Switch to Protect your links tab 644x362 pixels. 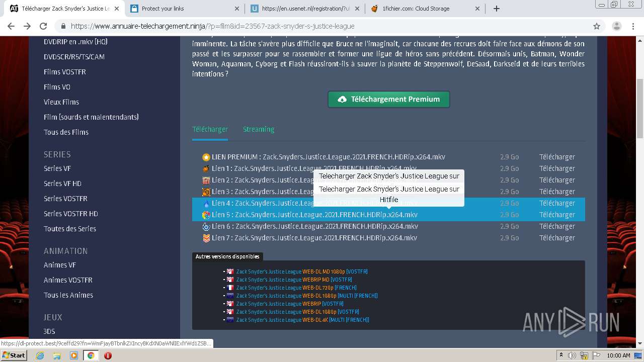[184, 9]
